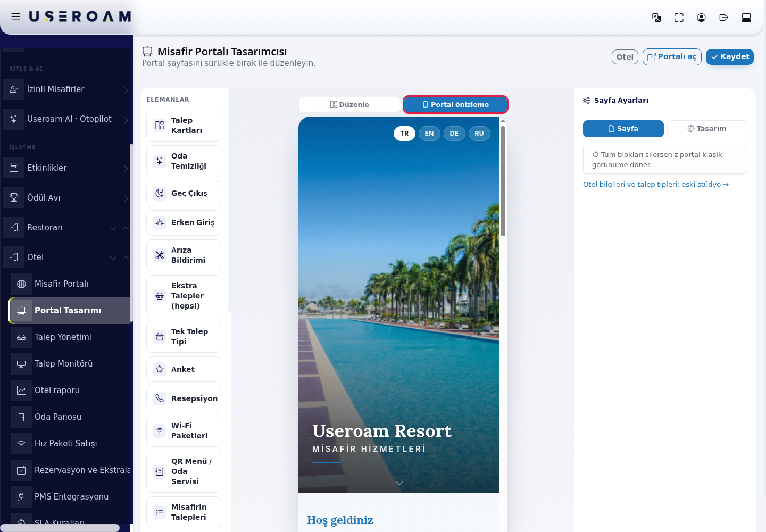Open the hamburger menu icon
Viewport: 766px width, 532px height.
coord(16,17)
